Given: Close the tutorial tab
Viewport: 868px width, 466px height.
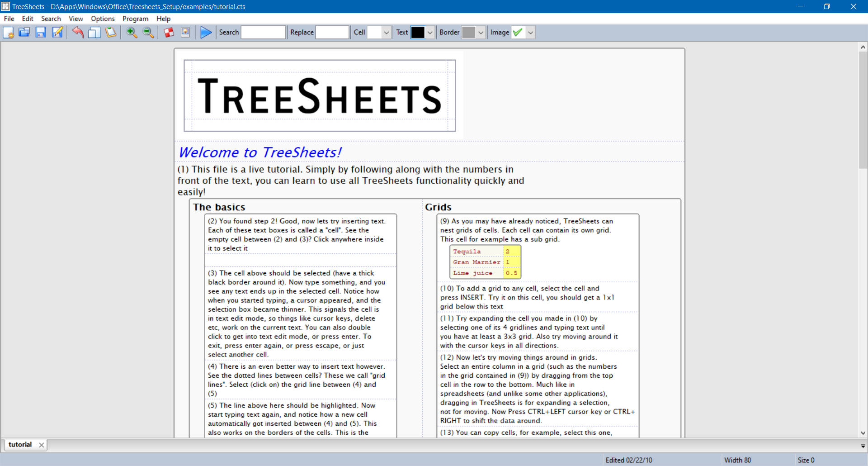Looking at the screenshot, I should (x=41, y=445).
